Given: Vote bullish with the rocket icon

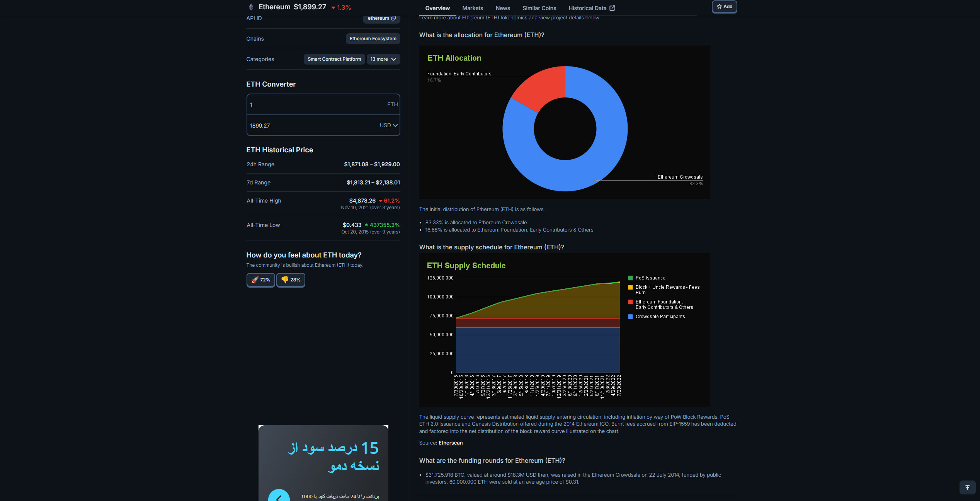Looking at the screenshot, I should tap(255, 280).
